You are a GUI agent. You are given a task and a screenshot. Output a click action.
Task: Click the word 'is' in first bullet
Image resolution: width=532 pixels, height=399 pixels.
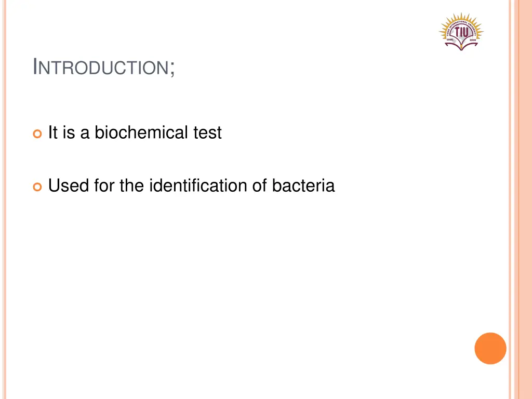(69, 132)
